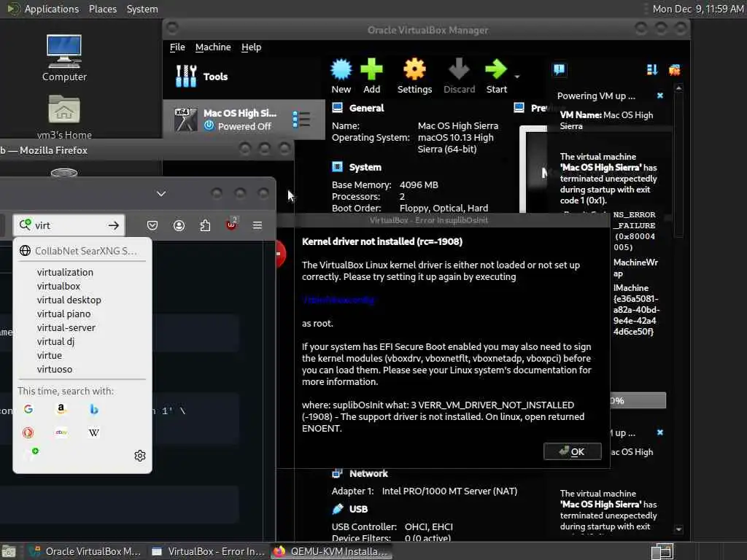
Task: Open Start button dropdown arrow
Action: (517, 77)
